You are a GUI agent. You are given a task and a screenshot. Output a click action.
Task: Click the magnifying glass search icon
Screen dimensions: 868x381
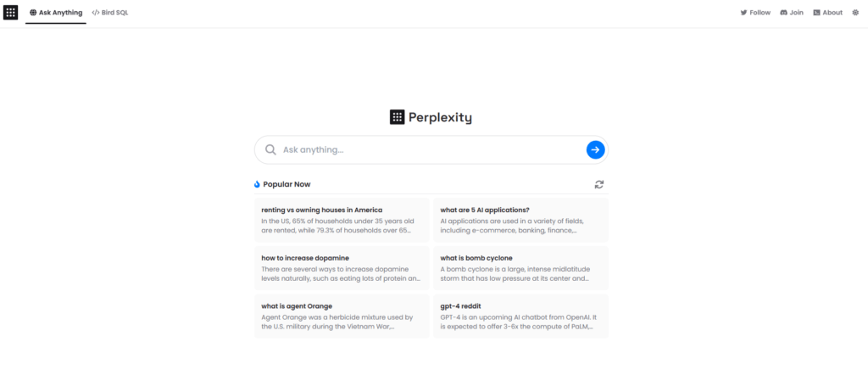270,150
